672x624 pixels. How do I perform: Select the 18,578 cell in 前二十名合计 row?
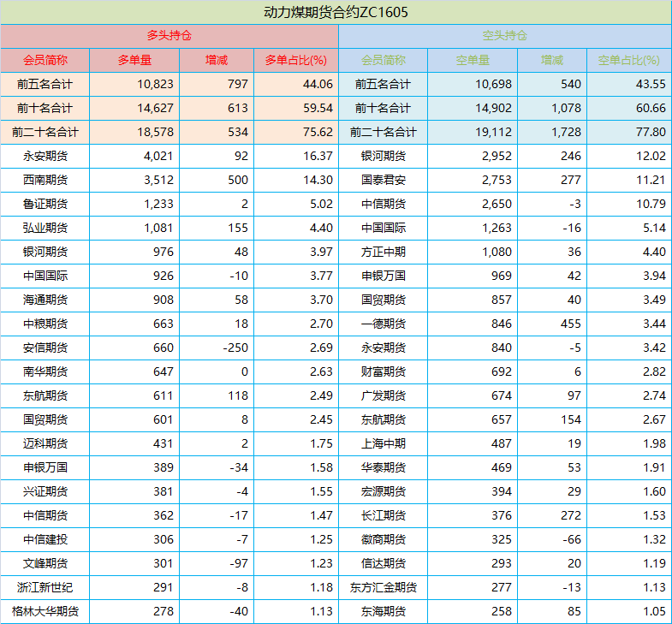tap(155, 132)
